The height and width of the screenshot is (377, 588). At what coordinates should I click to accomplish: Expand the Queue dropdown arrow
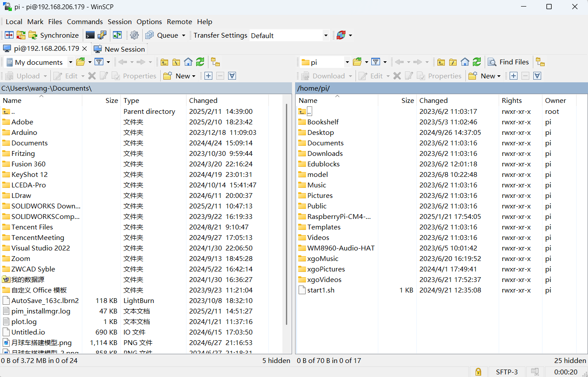click(183, 35)
